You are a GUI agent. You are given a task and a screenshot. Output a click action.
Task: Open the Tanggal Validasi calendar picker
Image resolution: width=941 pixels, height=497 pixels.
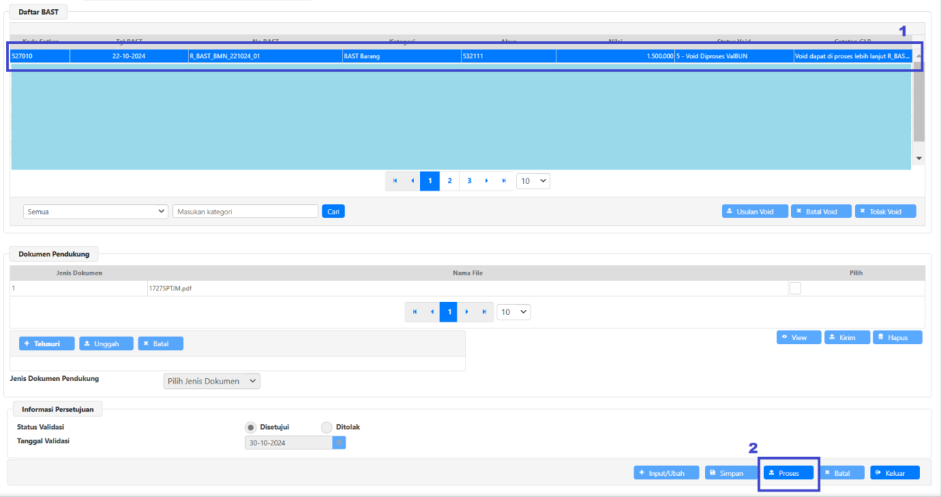(x=339, y=443)
